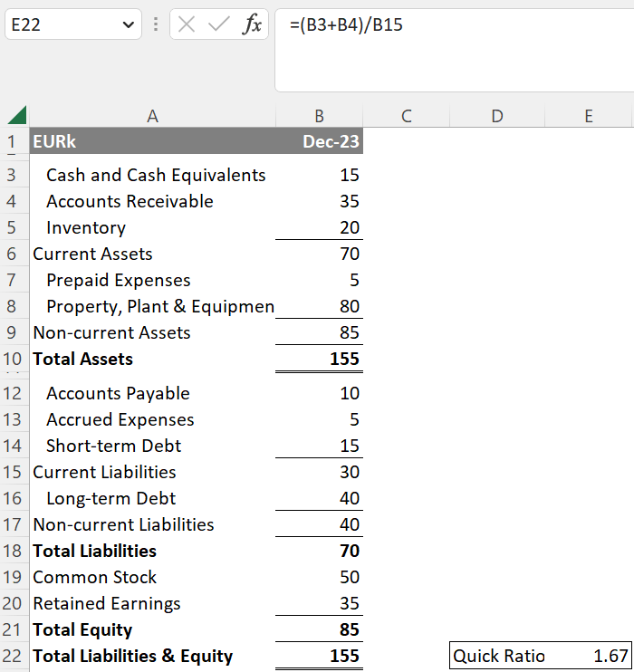Click the Quick Ratio label cell
634x672 pixels.
point(499,656)
